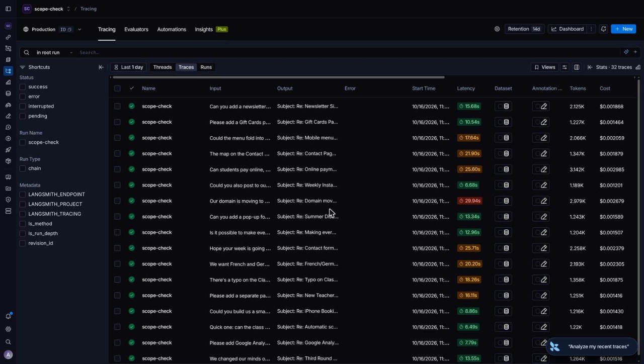Enable the pending status filter

[23, 116]
